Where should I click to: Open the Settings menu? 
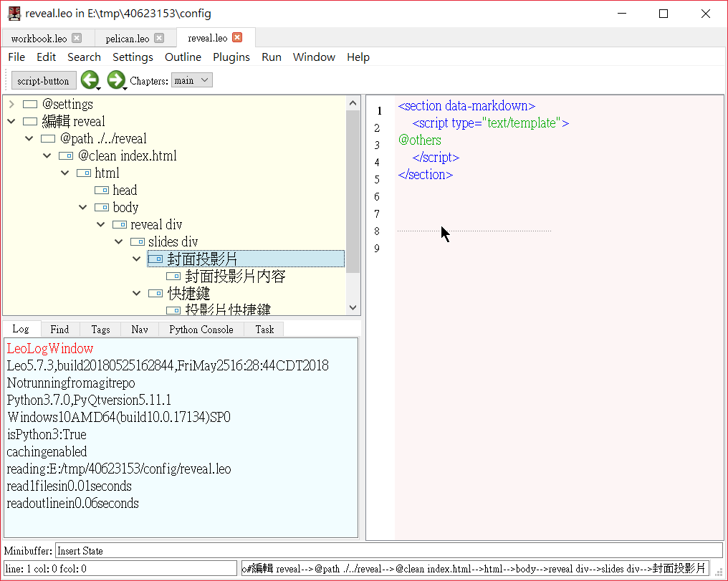point(133,57)
